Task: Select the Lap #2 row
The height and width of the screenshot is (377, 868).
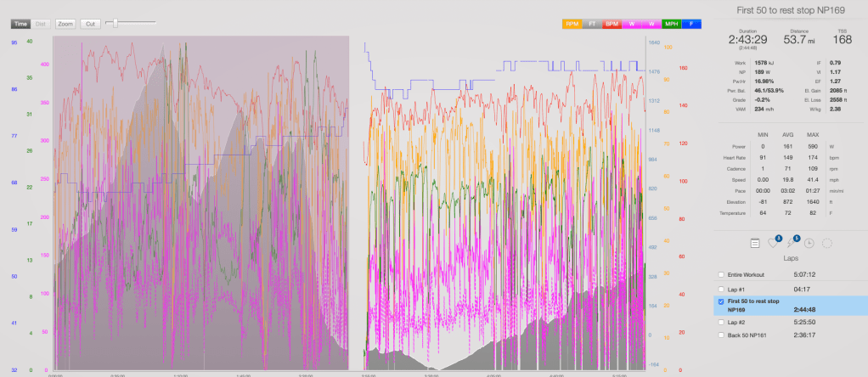Action: tap(781, 322)
